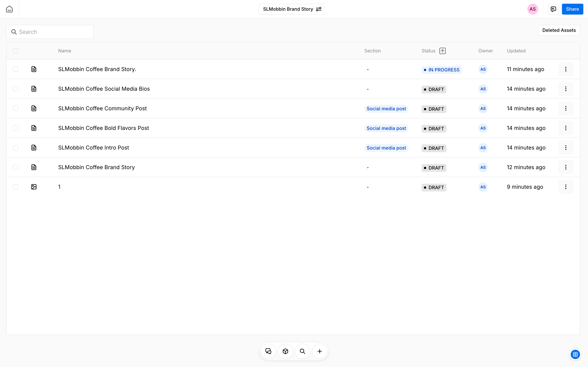This screenshot has height=367, width=588.
Task: Click the plus icon in bottom toolbar
Action: (x=319, y=351)
